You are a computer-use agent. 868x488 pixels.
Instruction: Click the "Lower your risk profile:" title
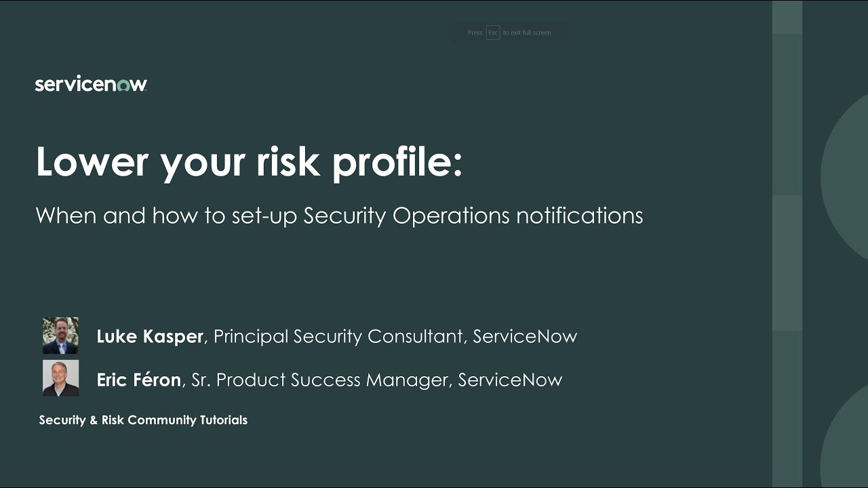coord(249,163)
